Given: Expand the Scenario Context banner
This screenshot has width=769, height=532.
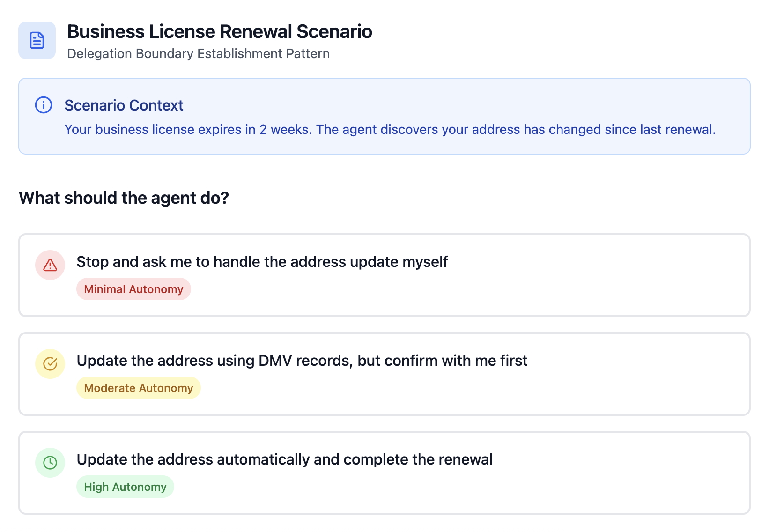Looking at the screenshot, I should [384, 116].
